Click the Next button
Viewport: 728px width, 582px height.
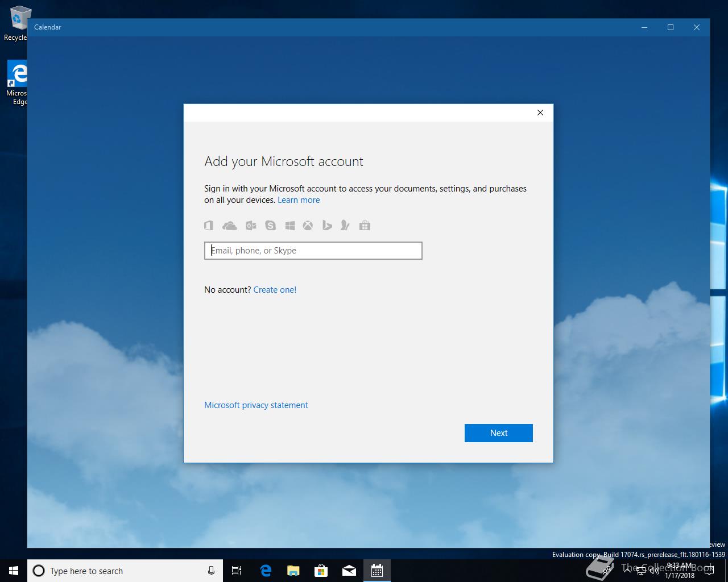(x=499, y=433)
